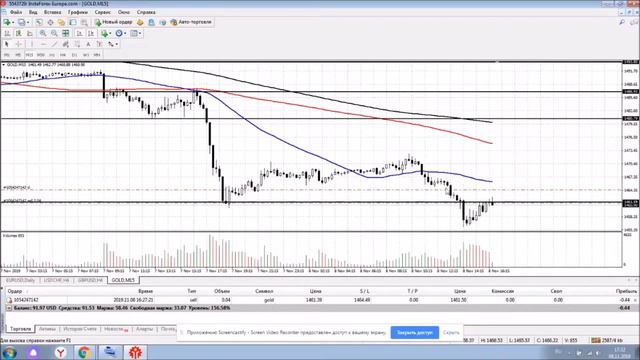
Task: Click the connection status bars icon
Action: [596, 340]
